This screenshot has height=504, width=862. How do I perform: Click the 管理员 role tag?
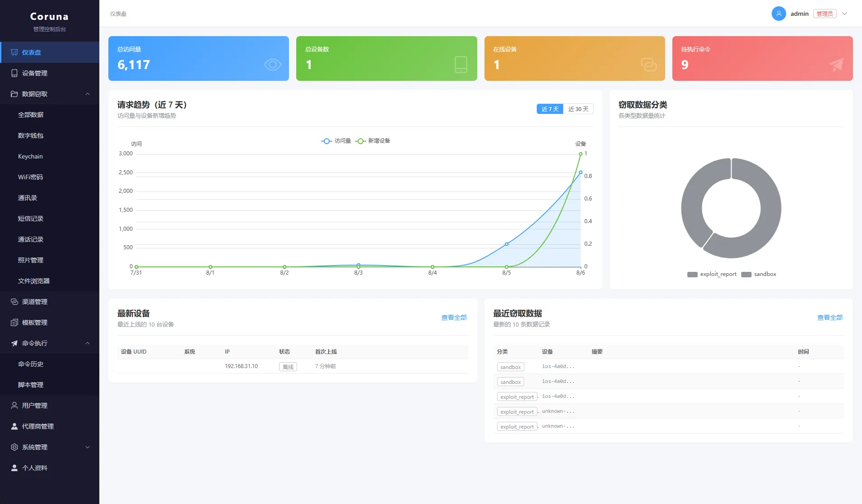[825, 14]
